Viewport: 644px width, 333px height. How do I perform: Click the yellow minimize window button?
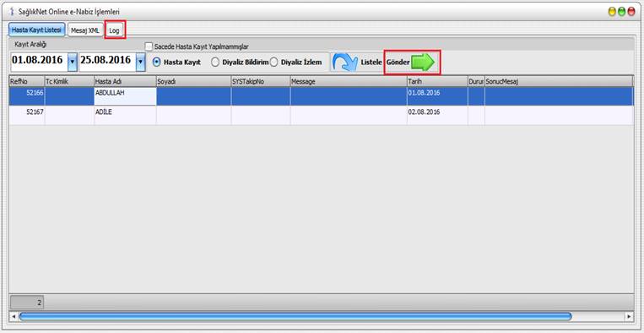[612, 13]
